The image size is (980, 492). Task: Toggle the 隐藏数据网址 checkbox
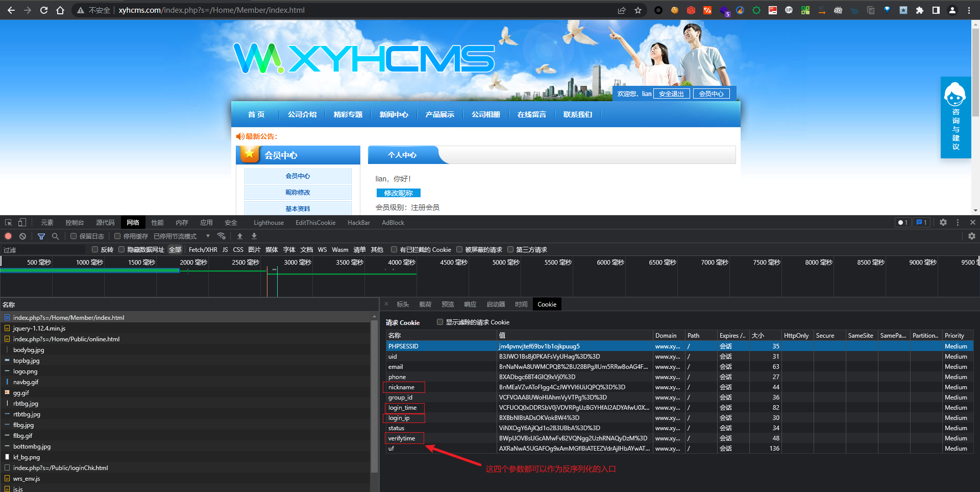pos(121,249)
